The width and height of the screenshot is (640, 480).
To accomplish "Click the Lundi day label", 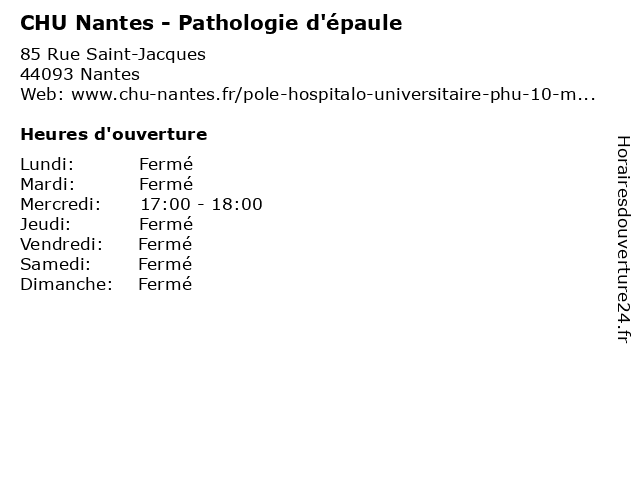I will coord(47,164).
